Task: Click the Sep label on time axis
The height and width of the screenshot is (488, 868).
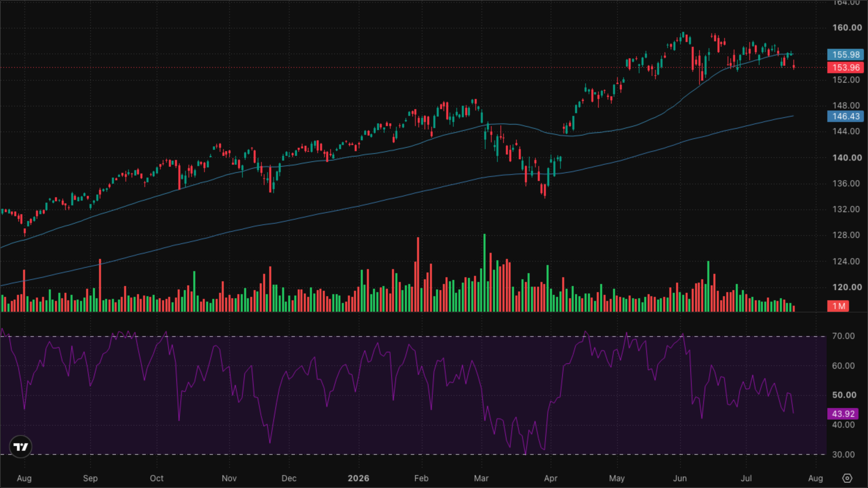Action: pos(90,479)
